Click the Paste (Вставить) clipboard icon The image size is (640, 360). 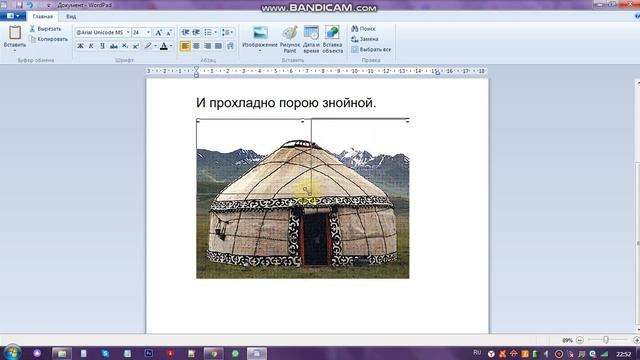click(15, 33)
